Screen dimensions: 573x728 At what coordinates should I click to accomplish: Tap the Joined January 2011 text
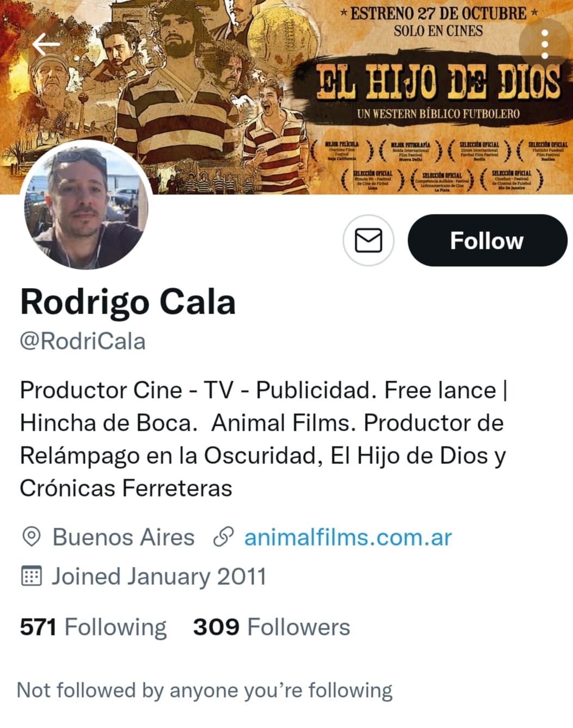(x=159, y=577)
